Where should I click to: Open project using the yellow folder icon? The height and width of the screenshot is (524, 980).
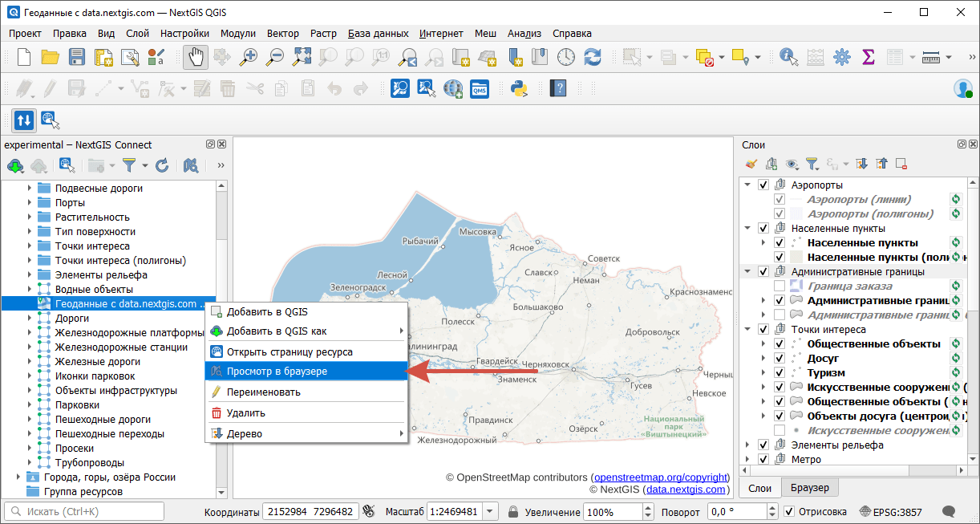51,57
